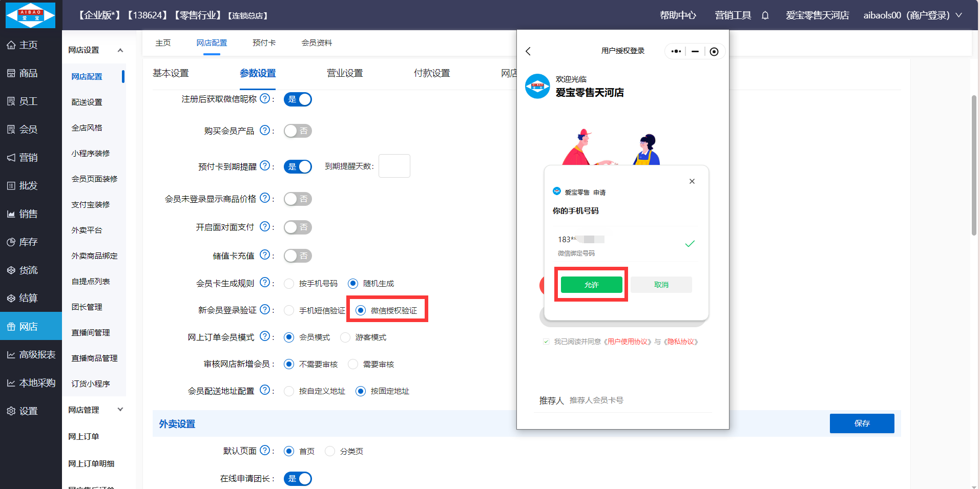Click the help icon beside 购买会员产品
Screen dimensions: 980x489
(x=264, y=131)
